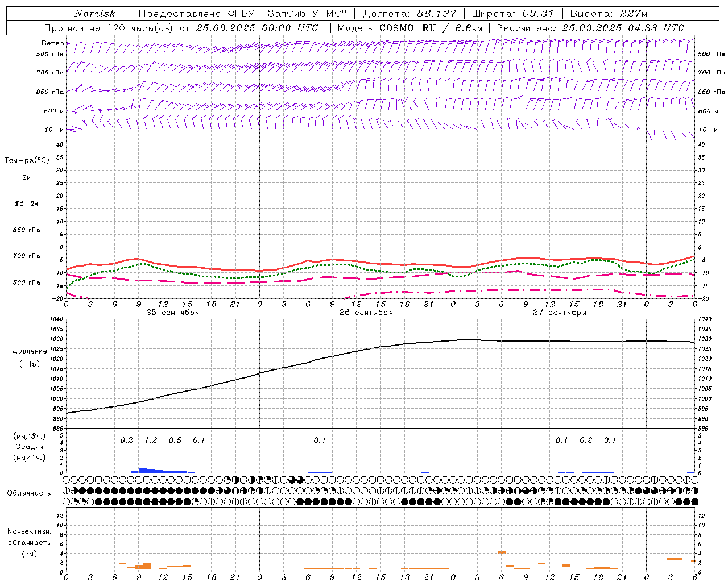Click the (мм/1ч.) precipitation unit label
This screenshot has height=582, width=728.
click(30, 457)
